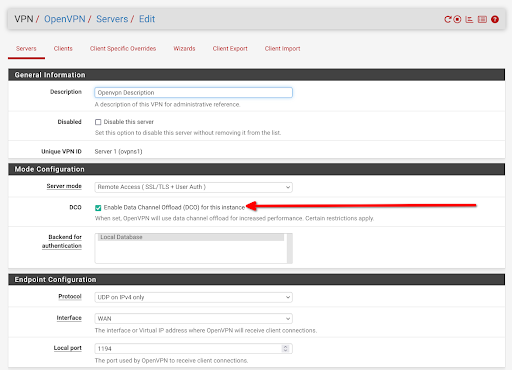Click the Local port stepper arrows

coord(285,348)
